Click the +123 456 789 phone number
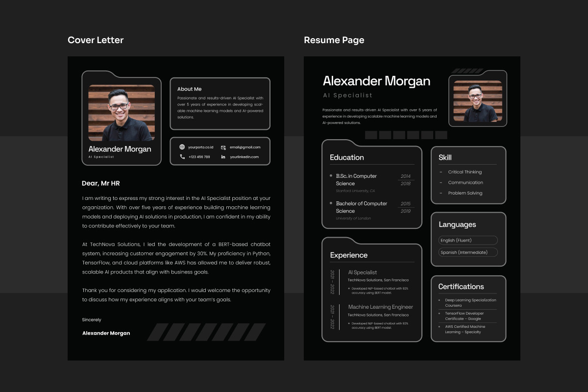The image size is (588, 392). pyautogui.click(x=199, y=157)
